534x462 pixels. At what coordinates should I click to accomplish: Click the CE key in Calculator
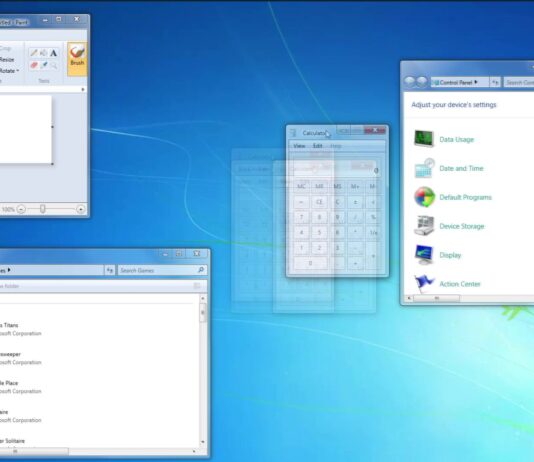319,202
